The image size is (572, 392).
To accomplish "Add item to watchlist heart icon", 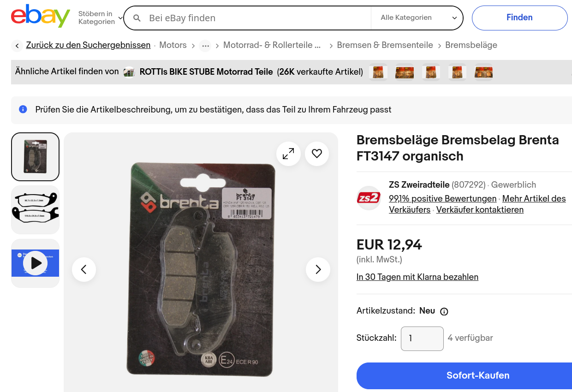I will pyautogui.click(x=317, y=154).
